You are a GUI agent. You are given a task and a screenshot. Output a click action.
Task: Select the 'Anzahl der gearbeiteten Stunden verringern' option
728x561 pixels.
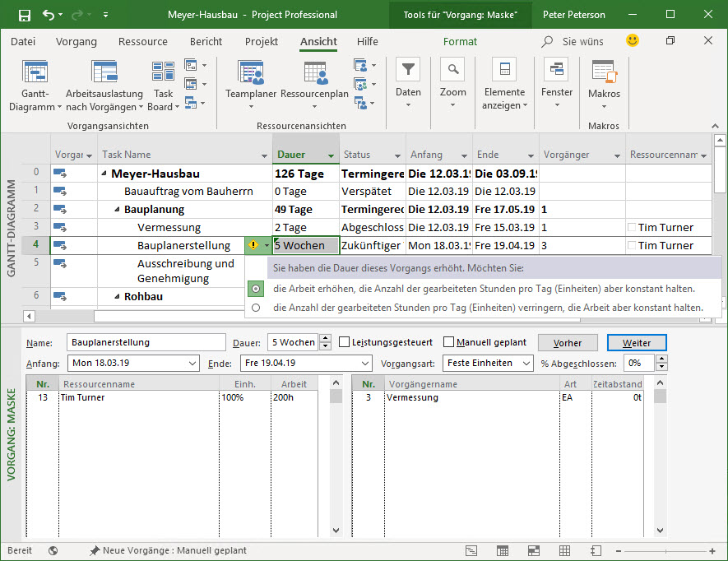[x=256, y=308]
